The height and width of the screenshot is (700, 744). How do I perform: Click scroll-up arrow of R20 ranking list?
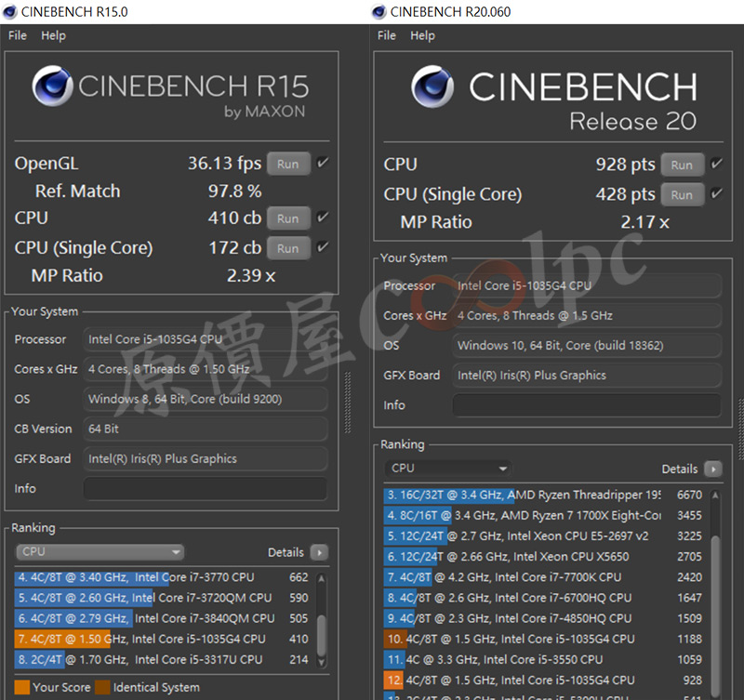tap(715, 495)
